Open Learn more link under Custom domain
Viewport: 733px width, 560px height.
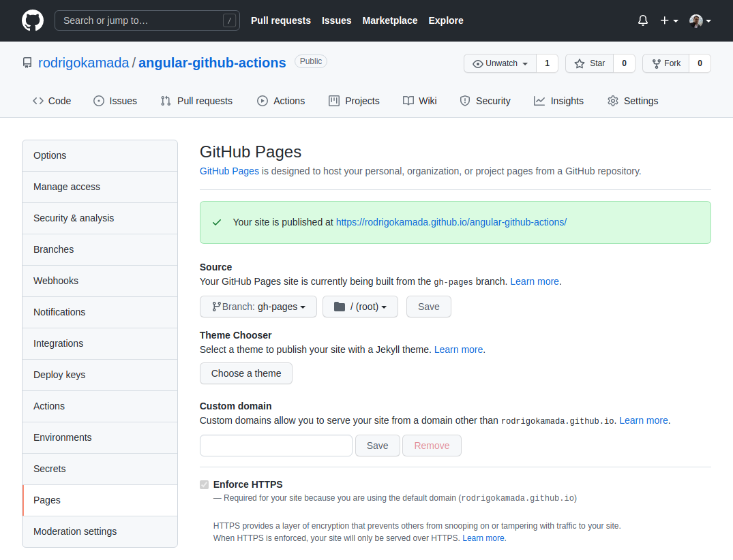point(644,420)
